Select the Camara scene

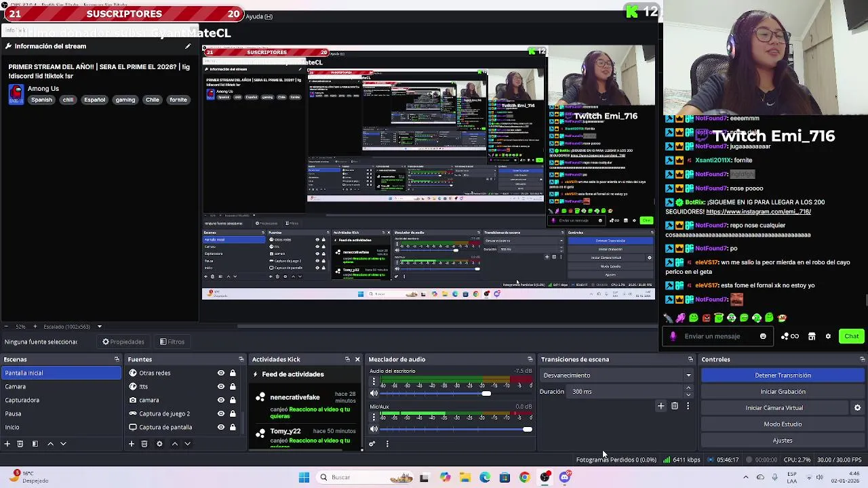click(61, 386)
